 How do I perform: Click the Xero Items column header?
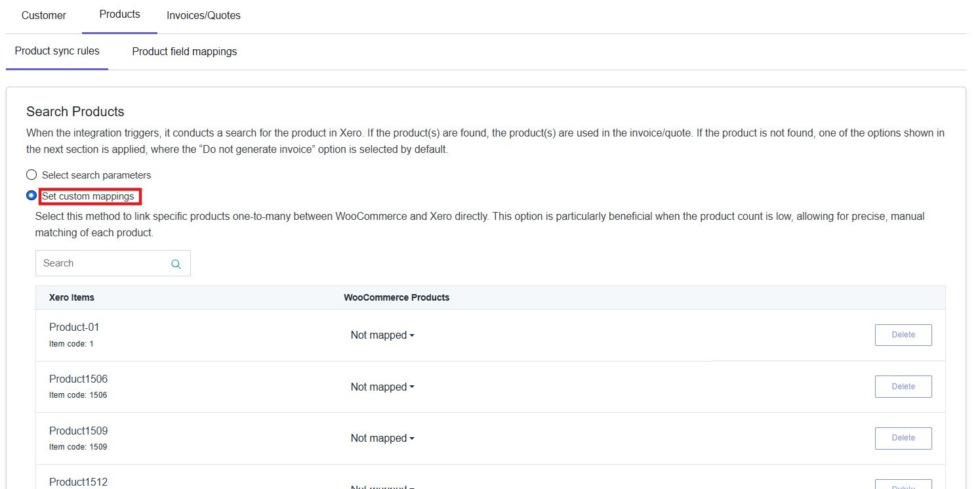point(71,297)
